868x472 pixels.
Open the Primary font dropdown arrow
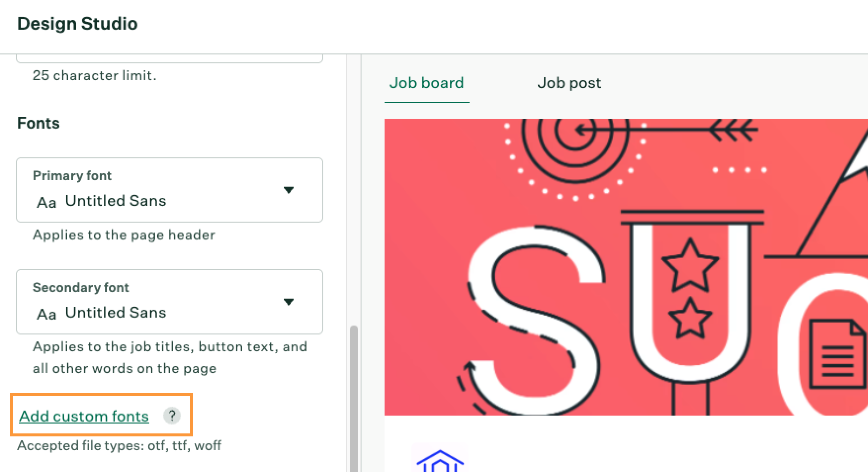pyautogui.click(x=289, y=190)
